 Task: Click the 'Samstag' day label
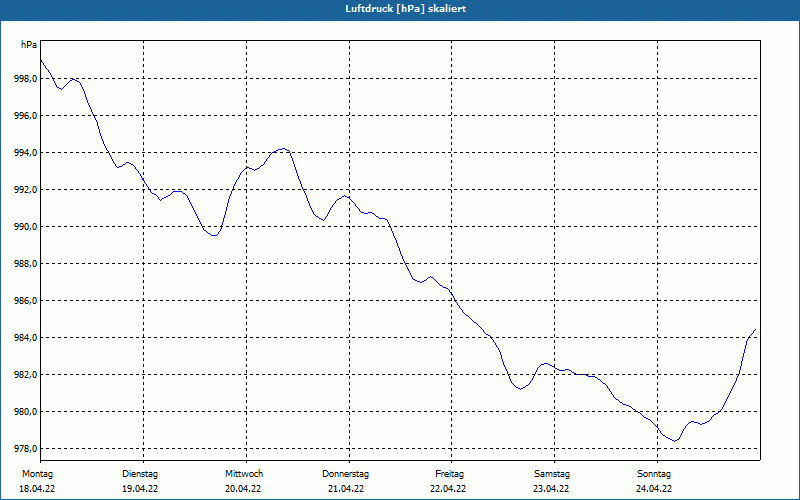point(552,474)
